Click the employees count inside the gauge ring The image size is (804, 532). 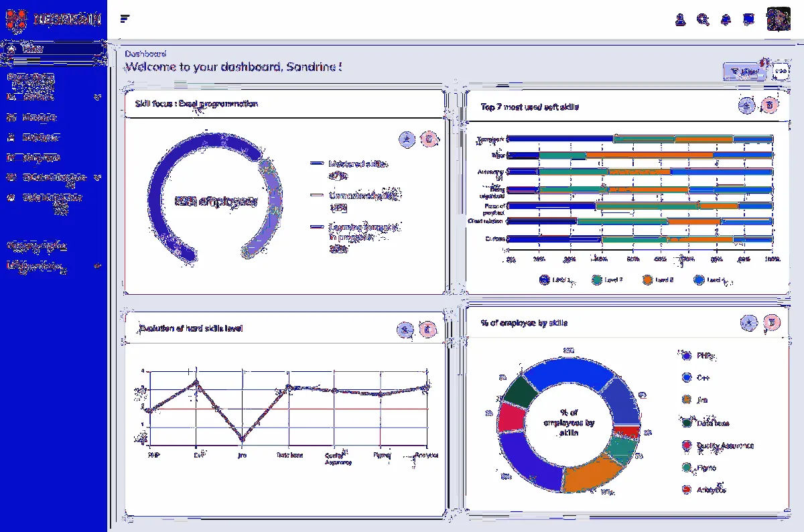pyautogui.click(x=215, y=201)
